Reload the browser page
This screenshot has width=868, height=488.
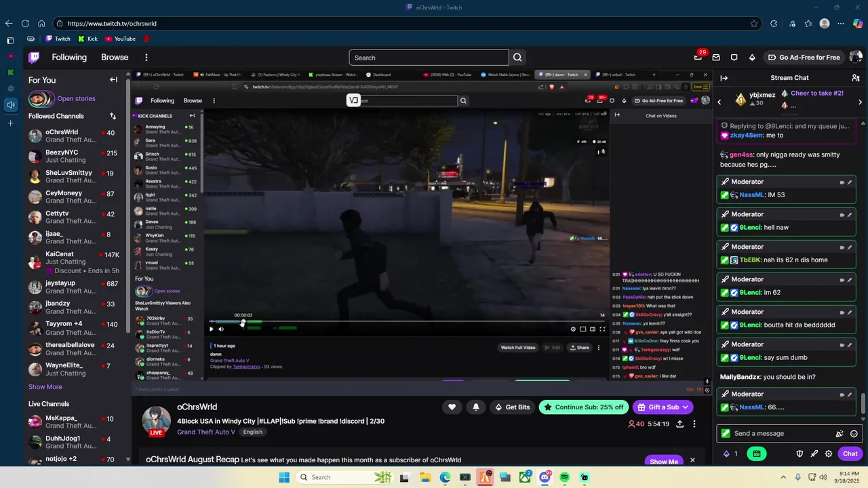point(25,23)
